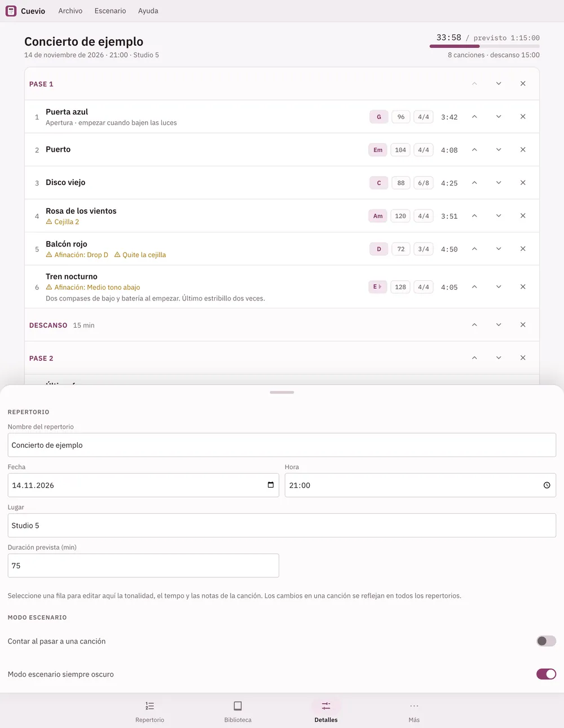Click the 4:50 duration of Balcón rojo
564x728 pixels.
[450, 249]
